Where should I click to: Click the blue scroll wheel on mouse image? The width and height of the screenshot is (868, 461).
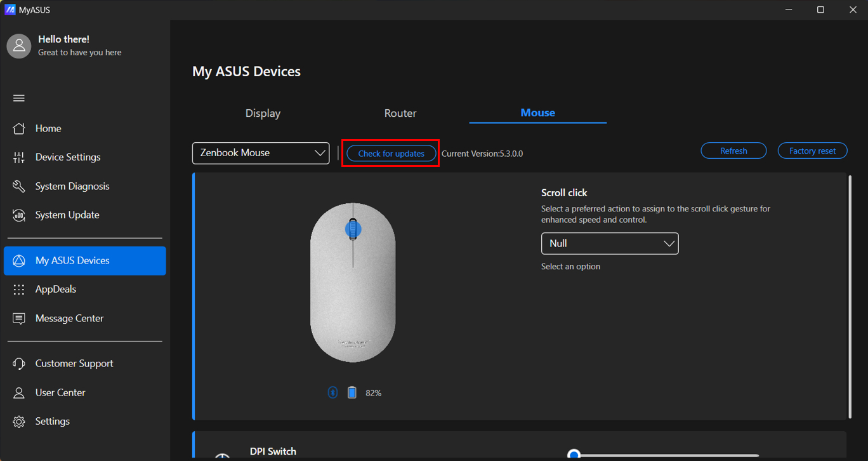tap(353, 229)
